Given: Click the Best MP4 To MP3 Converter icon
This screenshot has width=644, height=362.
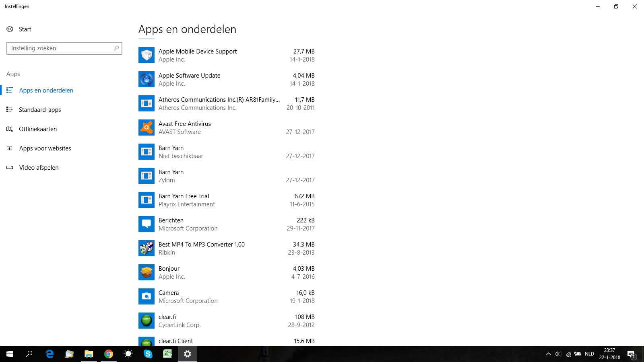Looking at the screenshot, I should click(147, 248).
